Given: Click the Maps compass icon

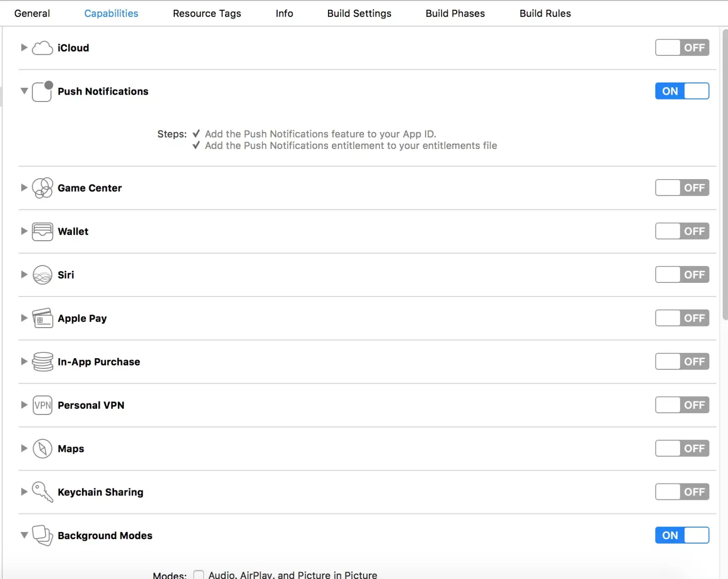Looking at the screenshot, I should [42, 448].
